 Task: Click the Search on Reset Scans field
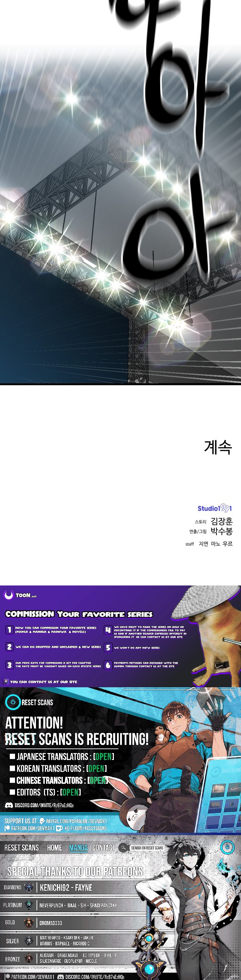147,848
